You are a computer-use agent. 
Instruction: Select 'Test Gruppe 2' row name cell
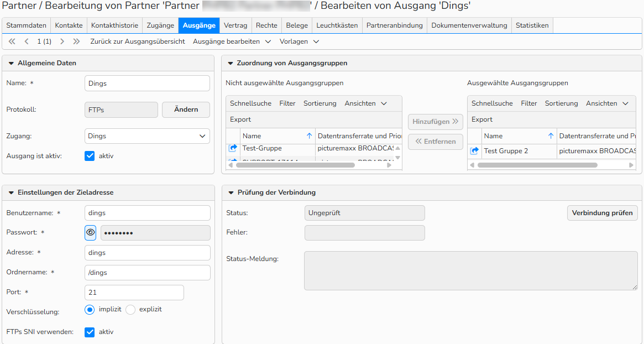[x=519, y=151]
